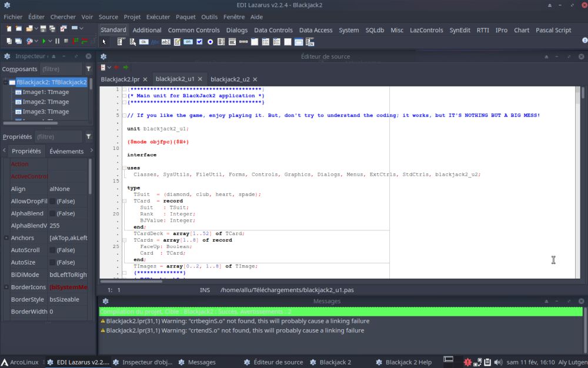Viewport: 588px width, 368px height.
Task: Pick the TMainMenu component icon
Action: pos(121,42)
